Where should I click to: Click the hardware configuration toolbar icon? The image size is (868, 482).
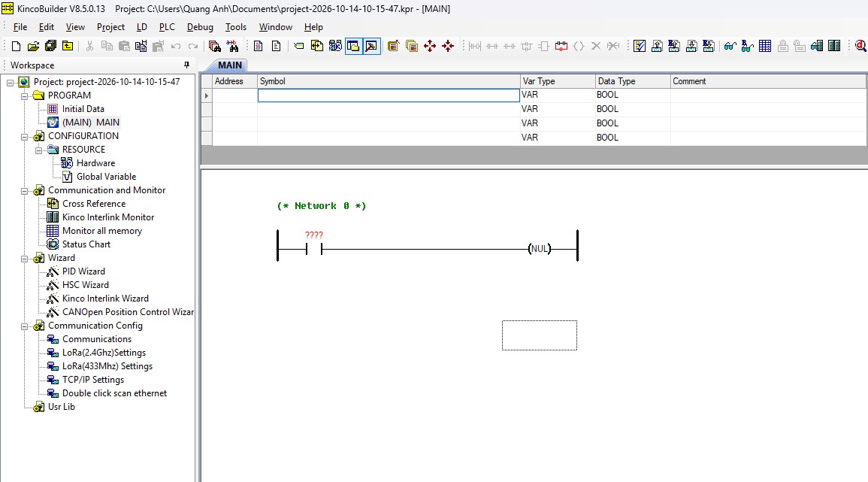(x=335, y=46)
